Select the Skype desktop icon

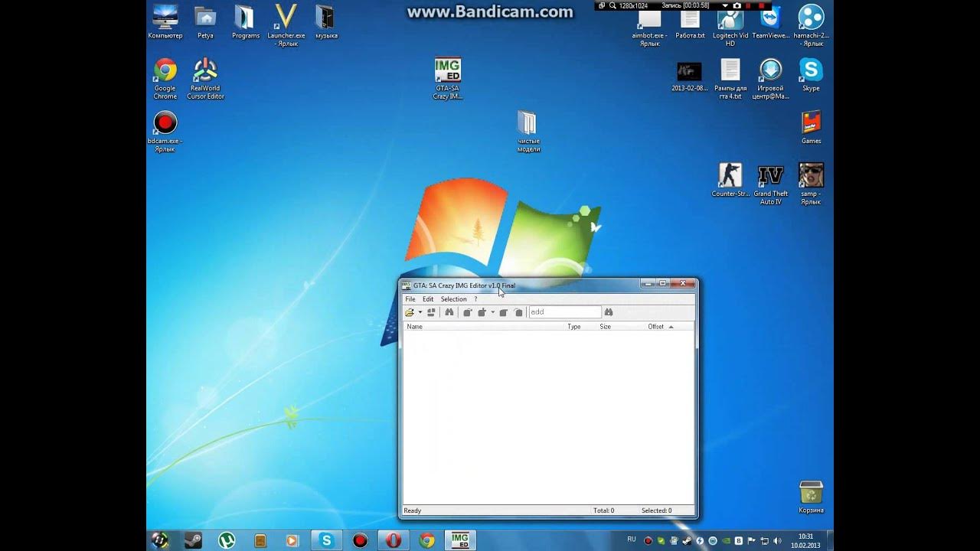[811, 75]
